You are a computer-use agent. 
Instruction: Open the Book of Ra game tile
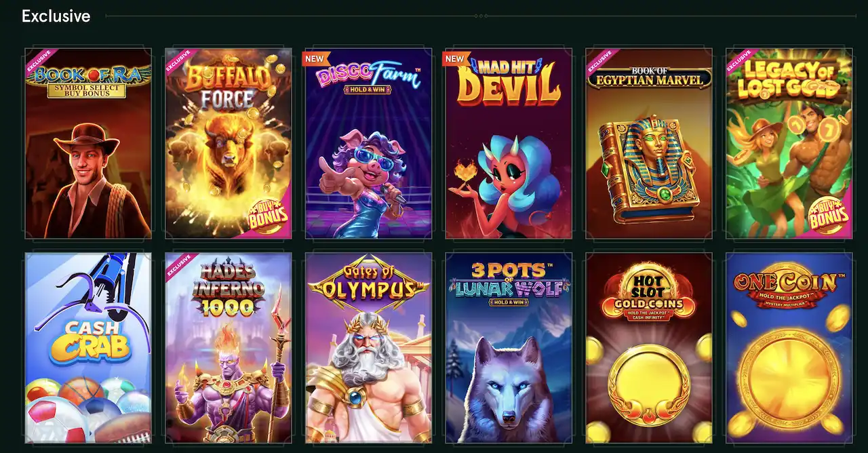pos(88,143)
